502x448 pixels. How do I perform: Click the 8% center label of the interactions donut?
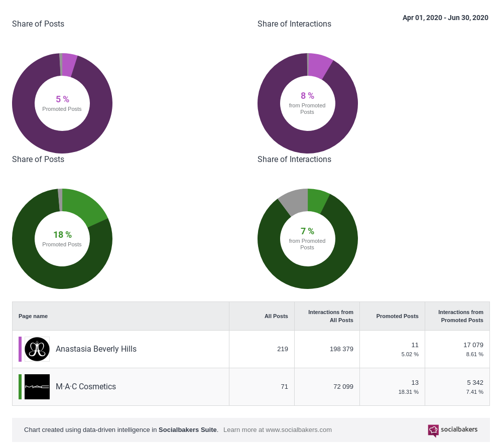(307, 96)
